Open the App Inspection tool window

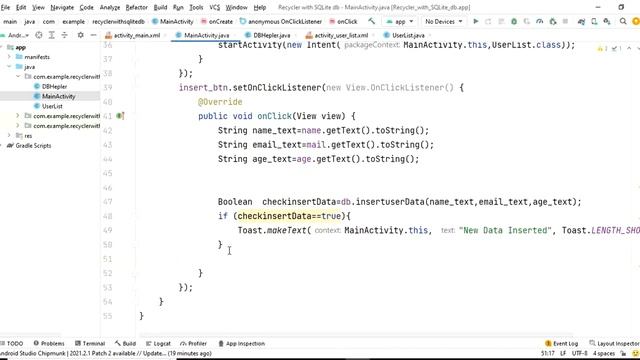[242, 343]
